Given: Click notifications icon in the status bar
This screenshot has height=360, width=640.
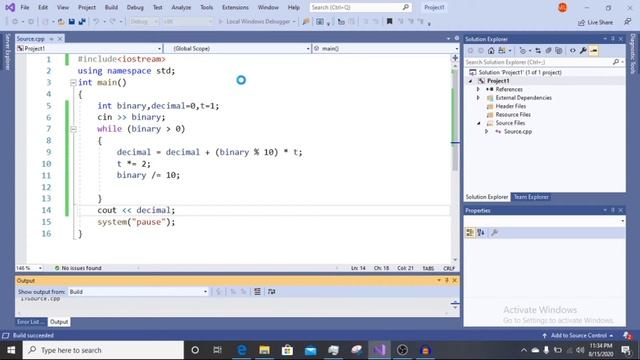Looking at the screenshot, I should pos(627,336).
